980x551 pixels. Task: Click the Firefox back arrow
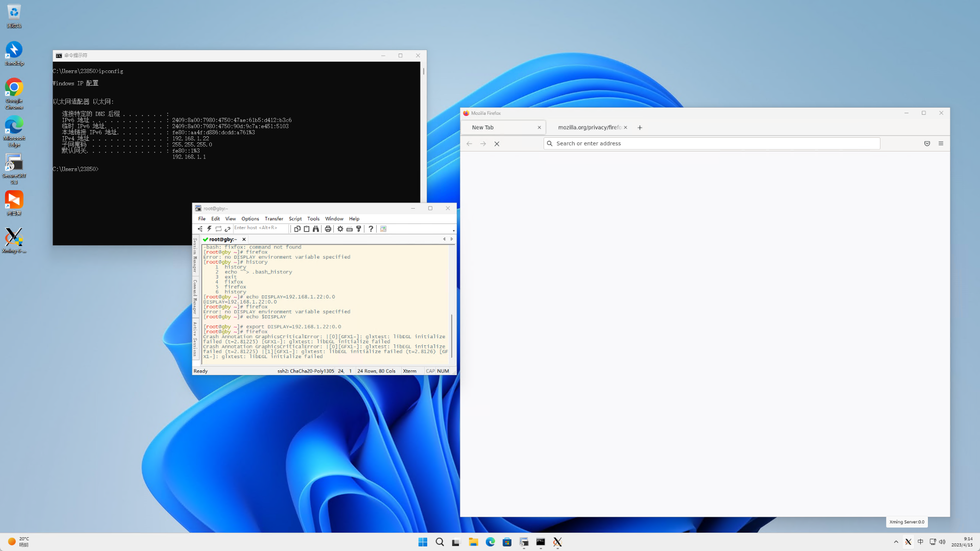(469, 144)
